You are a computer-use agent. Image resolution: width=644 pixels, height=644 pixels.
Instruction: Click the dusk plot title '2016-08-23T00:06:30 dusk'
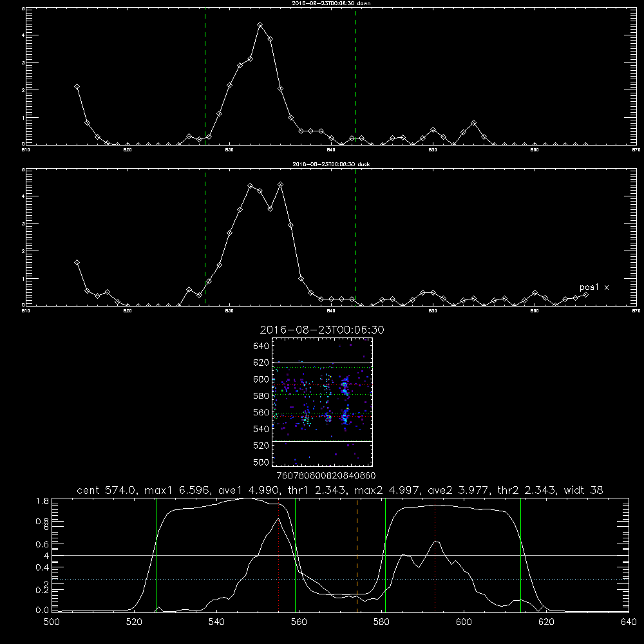coord(331,164)
